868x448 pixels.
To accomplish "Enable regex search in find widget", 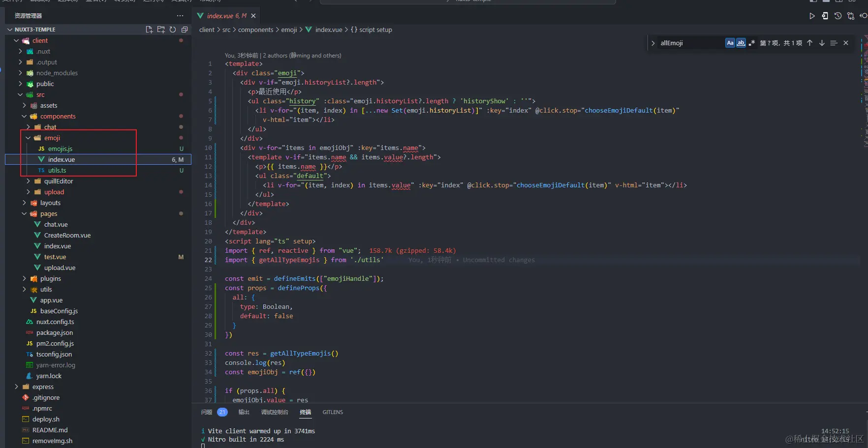I will [752, 43].
